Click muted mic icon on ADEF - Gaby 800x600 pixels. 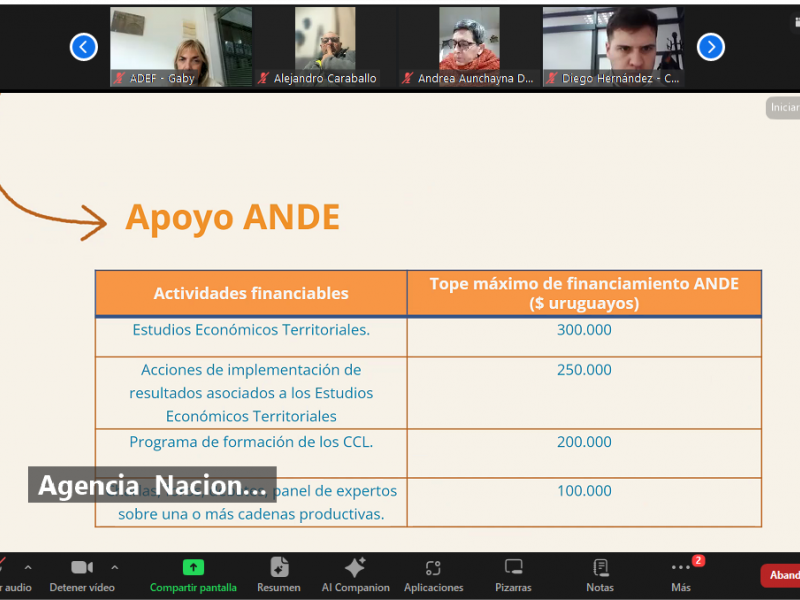coord(119,78)
